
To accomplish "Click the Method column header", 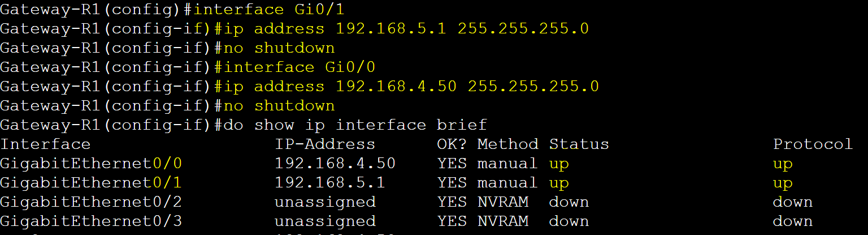I will 508,144.
